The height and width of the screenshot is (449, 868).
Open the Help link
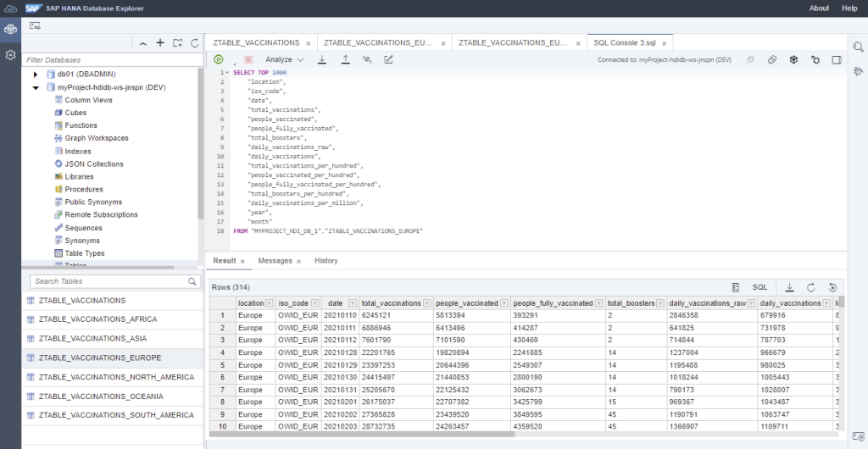click(x=849, y=8)
